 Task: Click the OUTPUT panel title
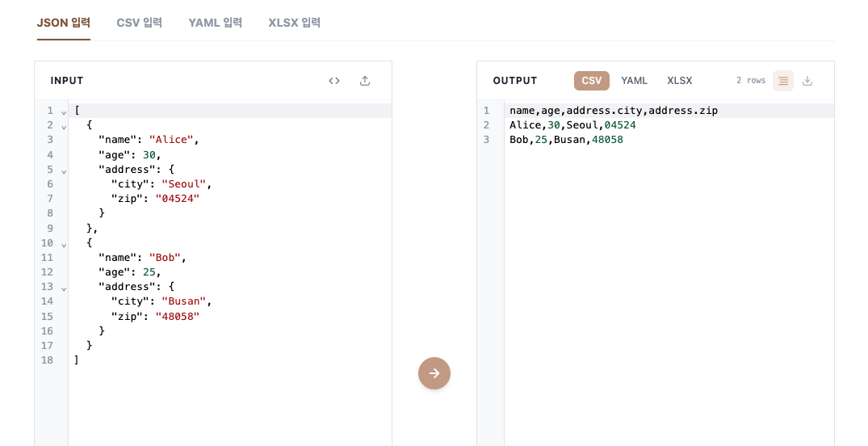[515, 81]
